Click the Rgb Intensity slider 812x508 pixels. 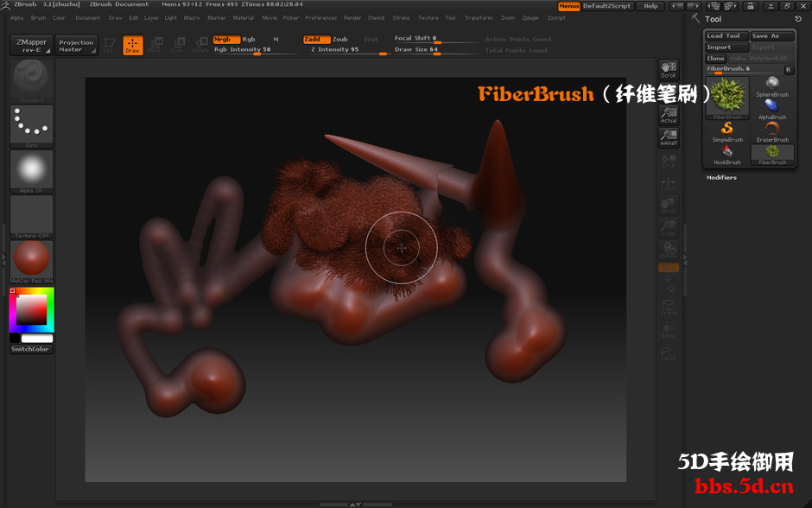click(256, 50)
